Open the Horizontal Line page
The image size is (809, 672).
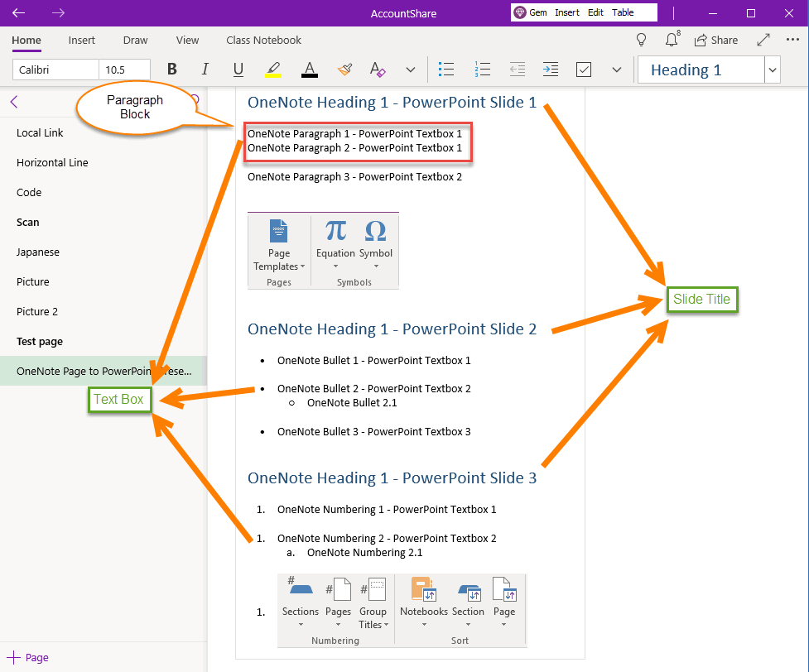[104, 163]
